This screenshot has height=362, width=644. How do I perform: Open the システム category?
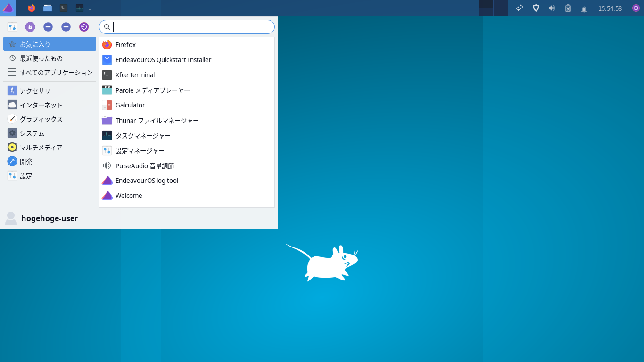click(50, 133)
